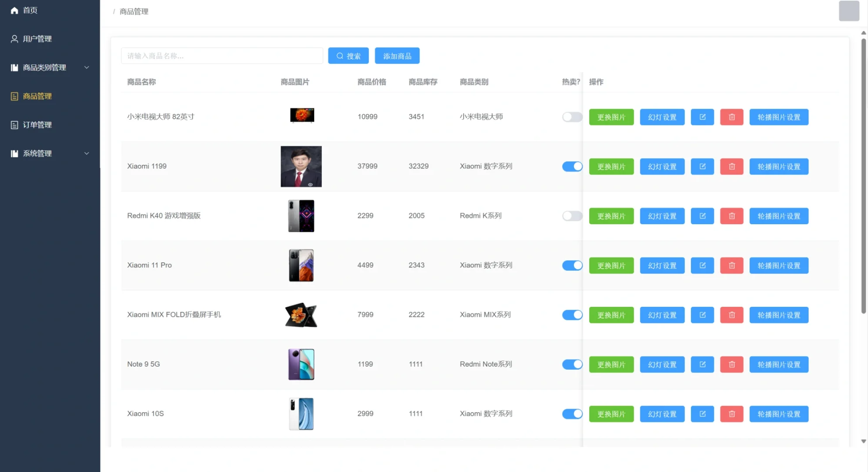Delete the Xiaomi 10S product via trash icon
The width and height of the screenshot is (868, 472).
point(731,414)
